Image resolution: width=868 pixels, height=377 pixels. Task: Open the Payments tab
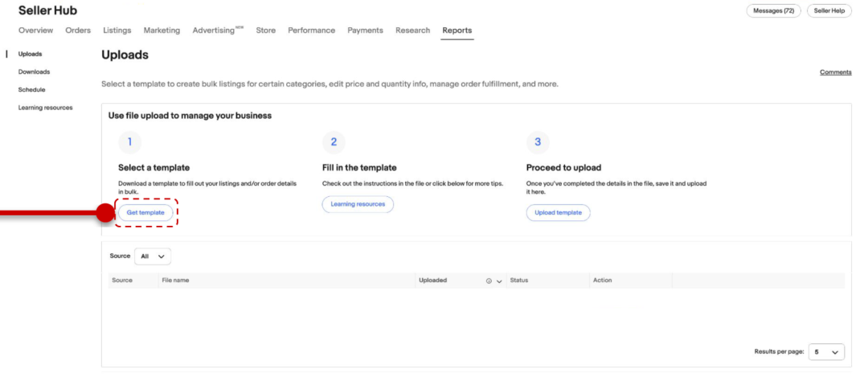click(x=366, y=31)
